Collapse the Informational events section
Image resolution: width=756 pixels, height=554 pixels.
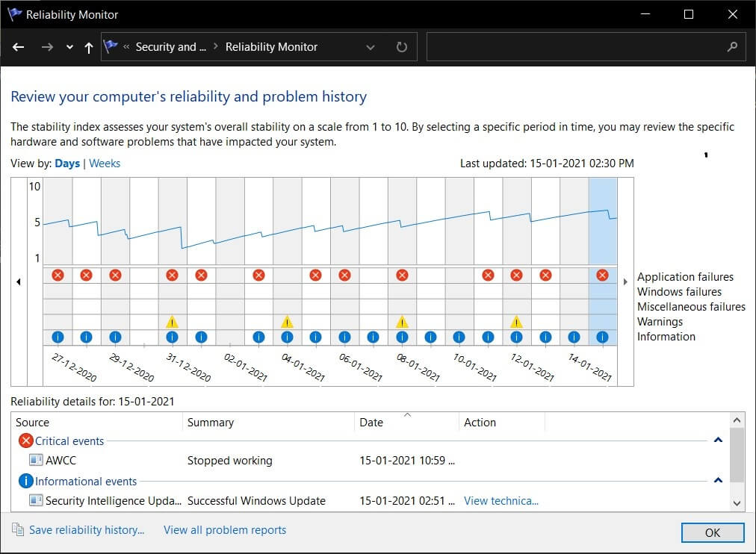point(718,480)
